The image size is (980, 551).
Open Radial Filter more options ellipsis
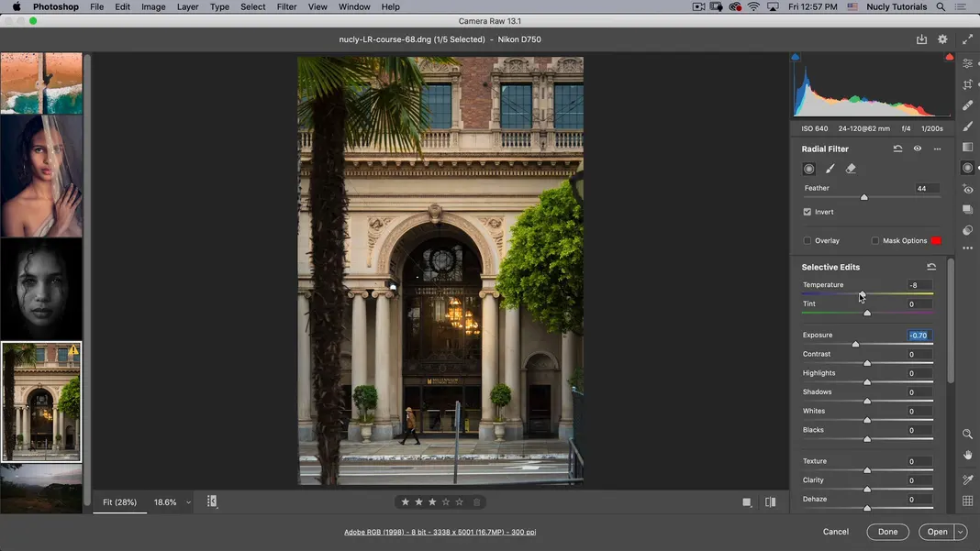click(x=937, y=149)
